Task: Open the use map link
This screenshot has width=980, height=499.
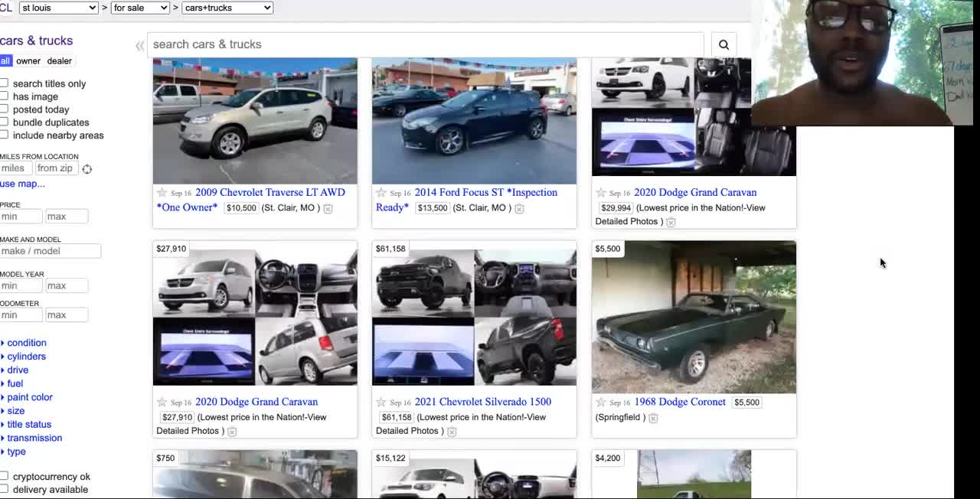Action: (22, 184)
